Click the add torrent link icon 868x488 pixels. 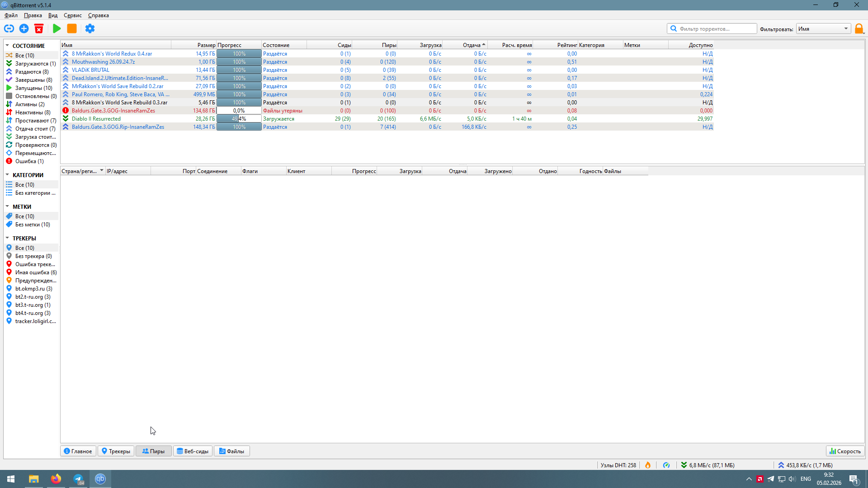pyautogui.click(x=9, y=28)
